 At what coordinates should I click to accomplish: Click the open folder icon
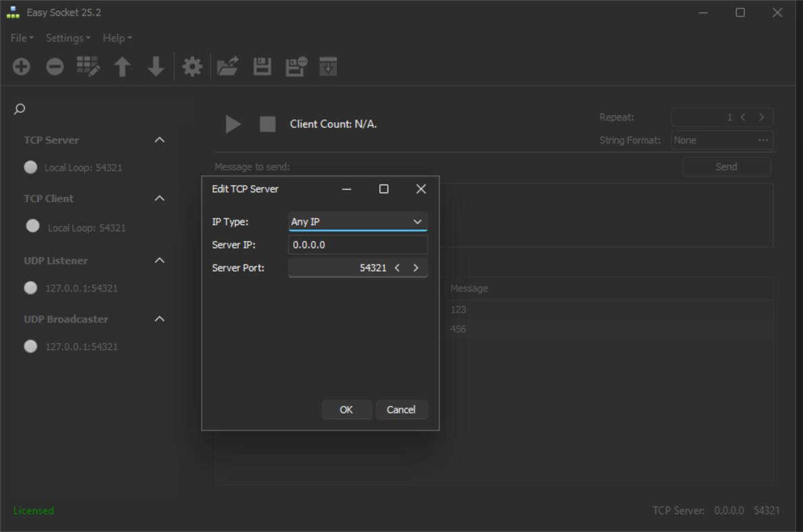(x=227, y=66)
